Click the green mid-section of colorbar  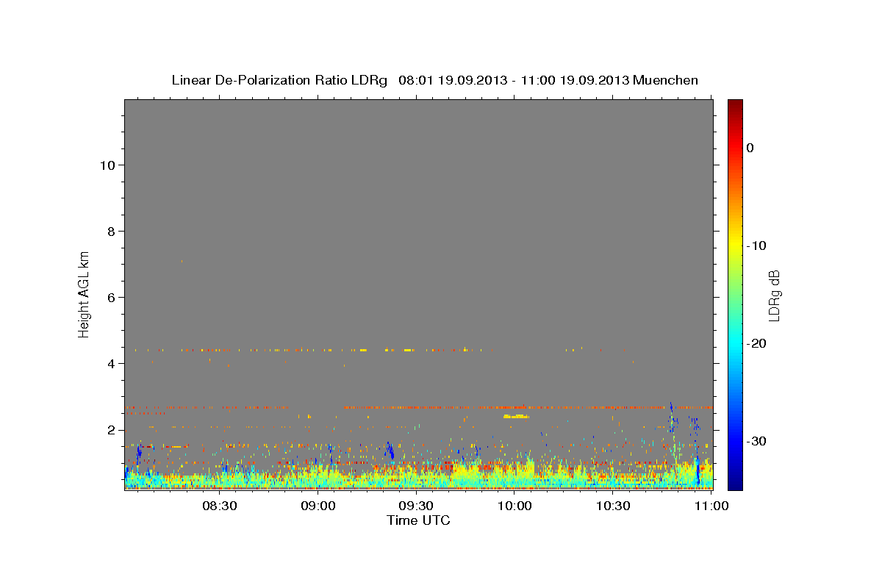click(735, 295)
